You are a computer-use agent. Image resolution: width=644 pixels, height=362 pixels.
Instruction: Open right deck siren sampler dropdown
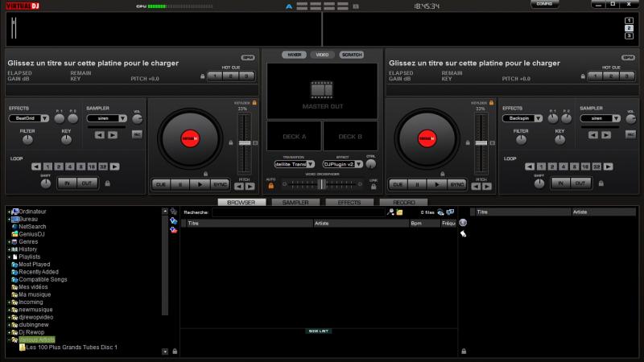616,118
